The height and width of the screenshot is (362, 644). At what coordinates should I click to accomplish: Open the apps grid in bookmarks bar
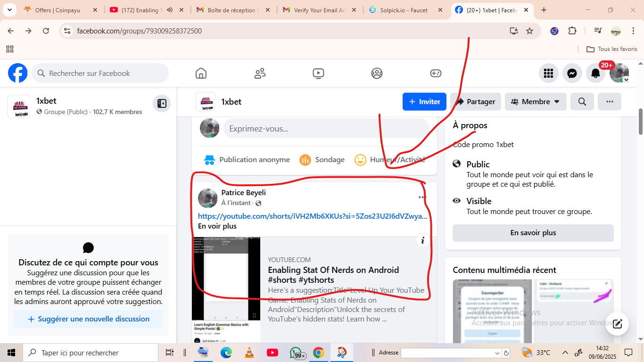click(x=10, y=49)
